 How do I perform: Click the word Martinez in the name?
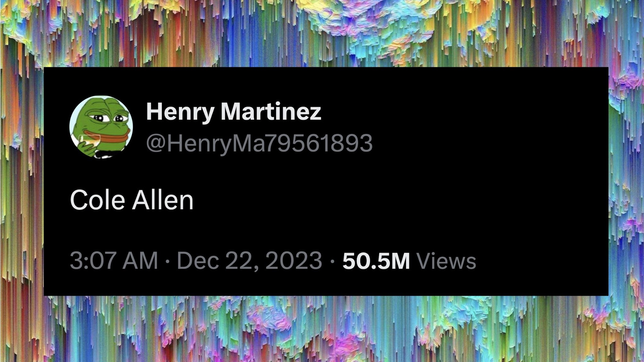(271, 111)
